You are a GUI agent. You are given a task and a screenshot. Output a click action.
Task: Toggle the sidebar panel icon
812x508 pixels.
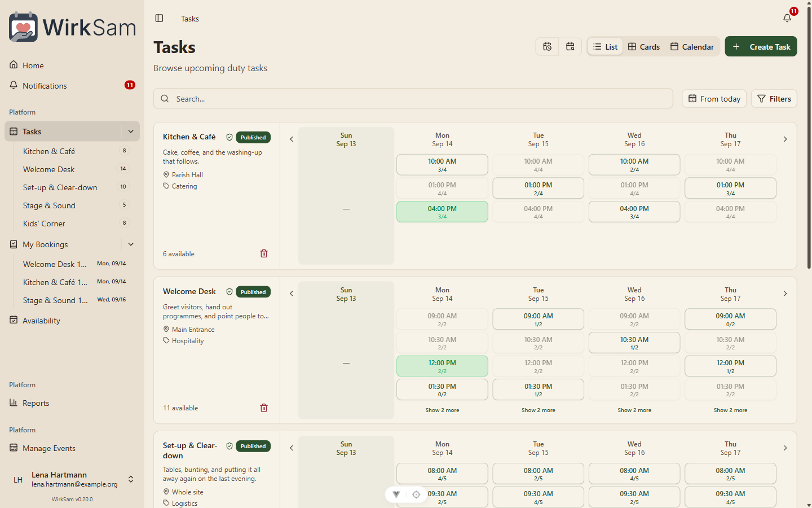click(159, 19)
